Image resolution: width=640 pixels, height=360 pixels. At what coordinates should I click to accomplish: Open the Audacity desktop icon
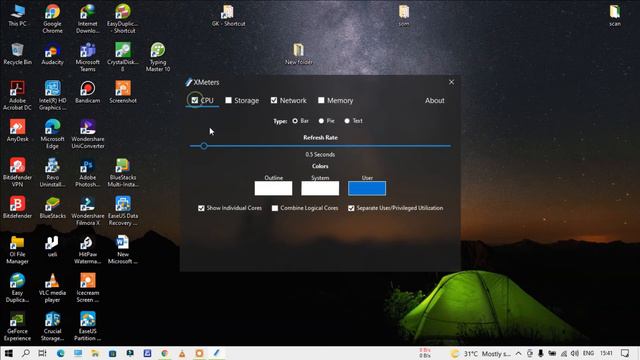(x=52, y=54)
